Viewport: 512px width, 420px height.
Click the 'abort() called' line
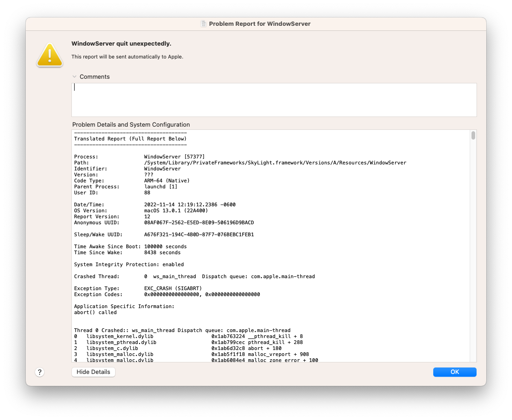95,313
